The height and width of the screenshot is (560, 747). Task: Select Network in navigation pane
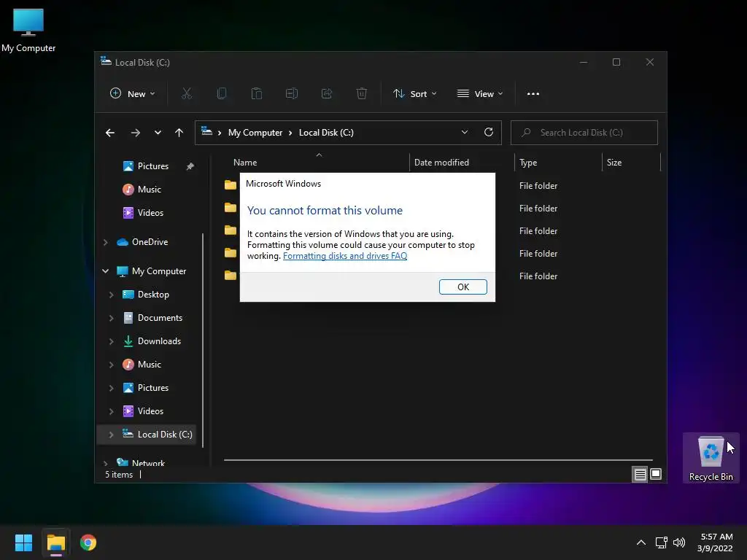(x=141, y=463)
